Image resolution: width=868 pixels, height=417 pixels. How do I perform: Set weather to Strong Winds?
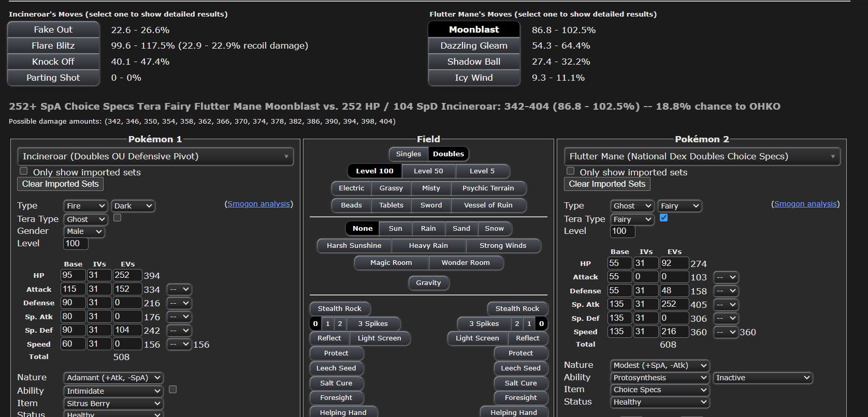(x=503, y=245)
